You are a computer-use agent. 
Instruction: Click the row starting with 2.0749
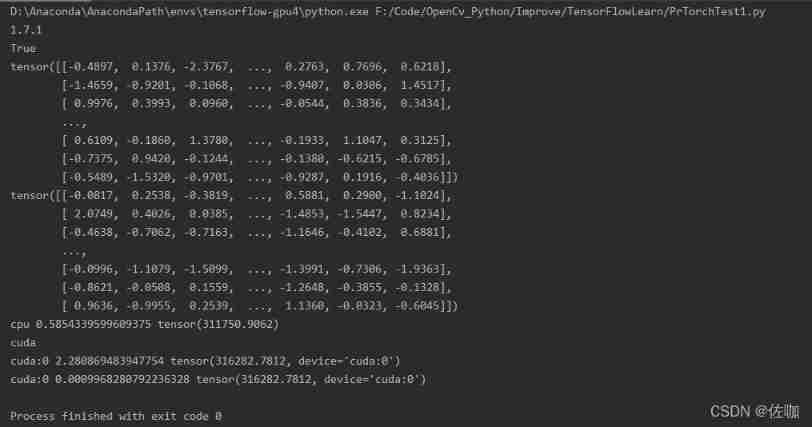tap(255, 214)
